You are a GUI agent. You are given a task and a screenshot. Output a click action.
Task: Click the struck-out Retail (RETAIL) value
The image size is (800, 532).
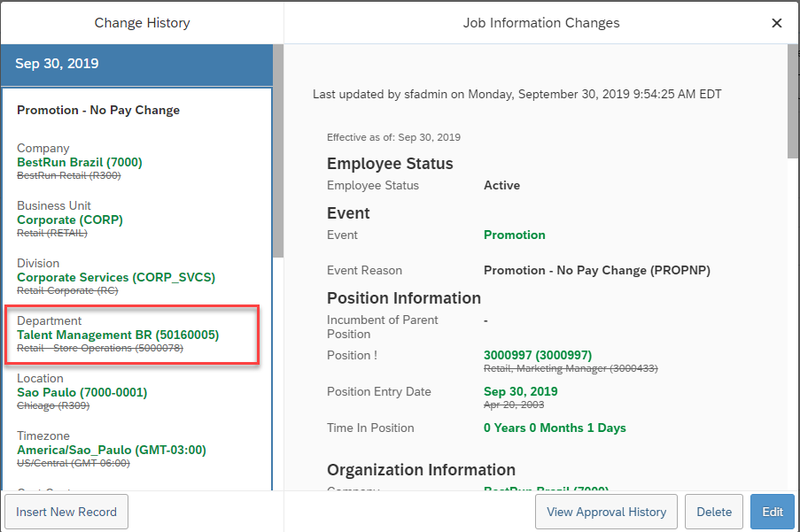point(52,234)
